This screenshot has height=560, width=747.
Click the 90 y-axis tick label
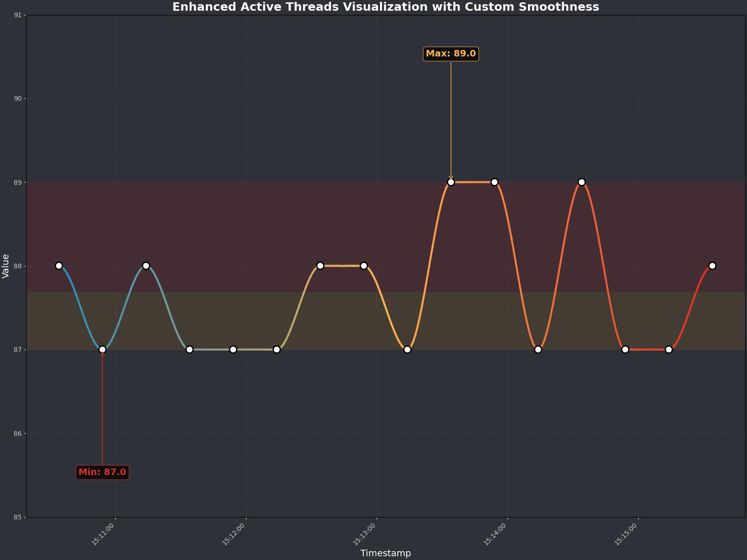coord(18,99)
